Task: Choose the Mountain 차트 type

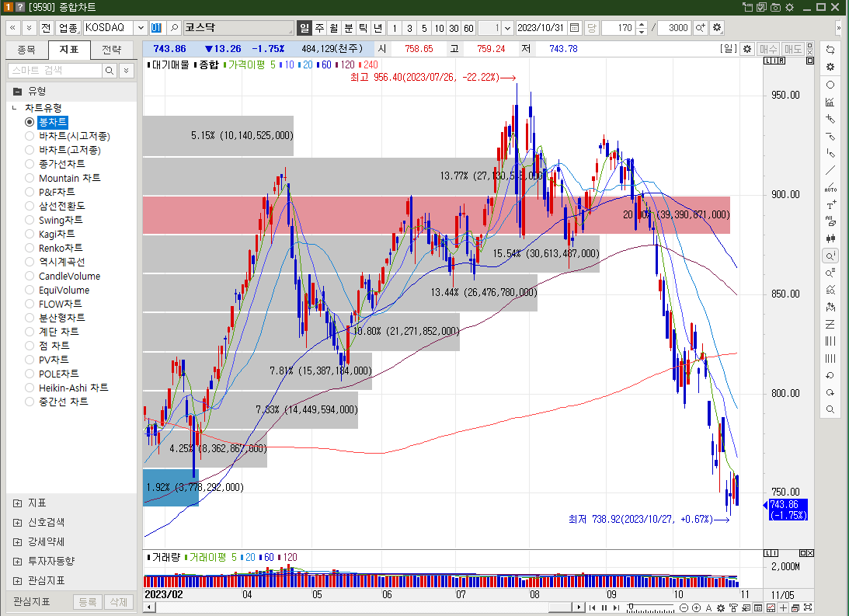Action: point(30,178)
